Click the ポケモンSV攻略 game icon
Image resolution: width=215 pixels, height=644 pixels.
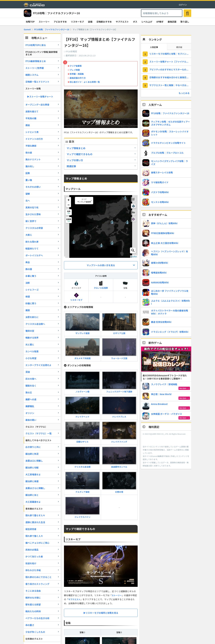[146, 133]
